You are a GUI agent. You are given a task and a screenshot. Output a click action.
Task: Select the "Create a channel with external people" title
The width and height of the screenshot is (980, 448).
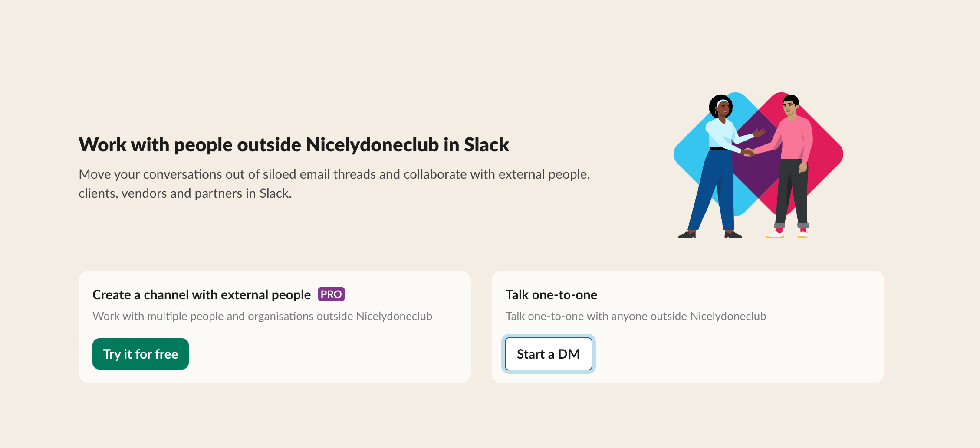click(x=201, y=295)
